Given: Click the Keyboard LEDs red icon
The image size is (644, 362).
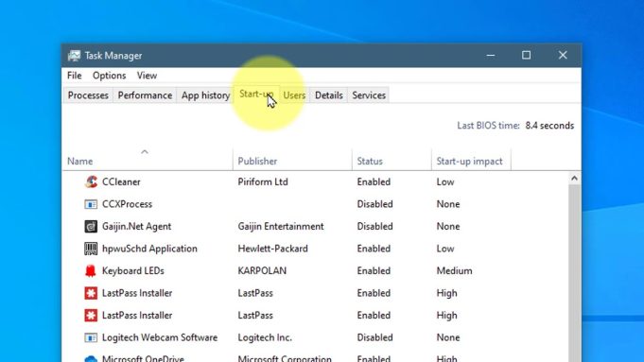Looking at the screenshot, I should 91,270.
